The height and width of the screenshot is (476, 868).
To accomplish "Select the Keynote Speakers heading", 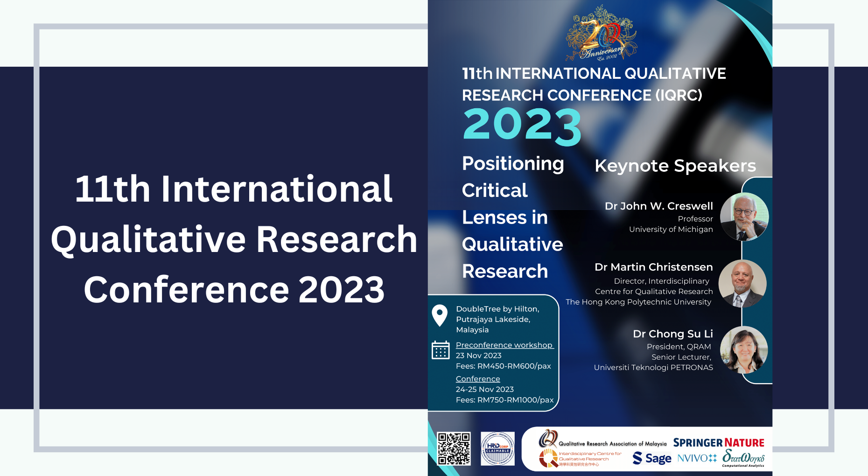I will point(676,166).
